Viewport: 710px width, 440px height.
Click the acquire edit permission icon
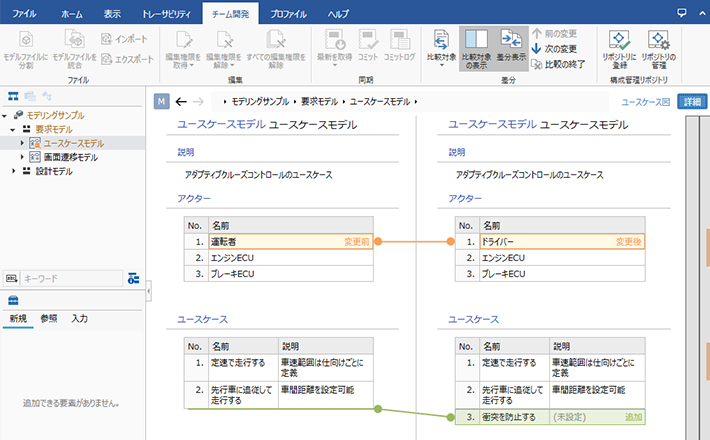coord(183,40)
